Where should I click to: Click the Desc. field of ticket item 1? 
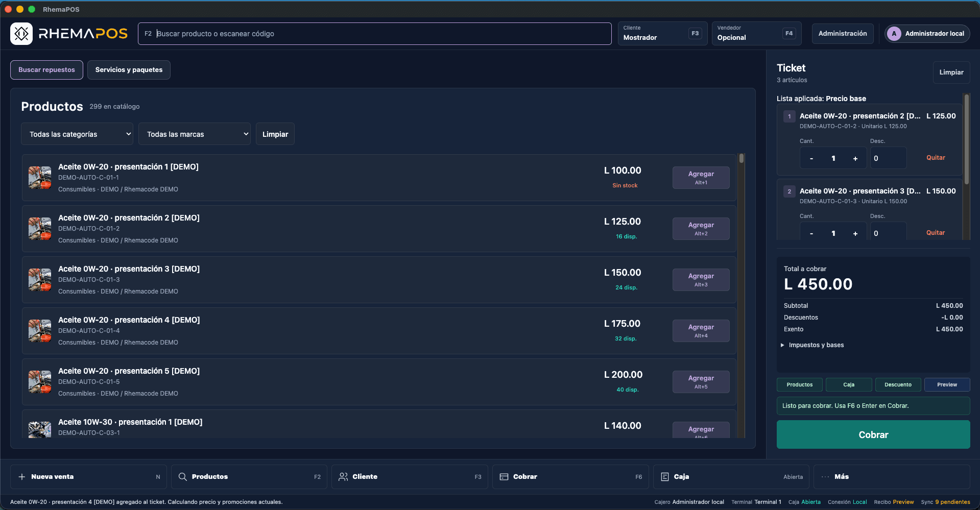(x=888, y=158)
